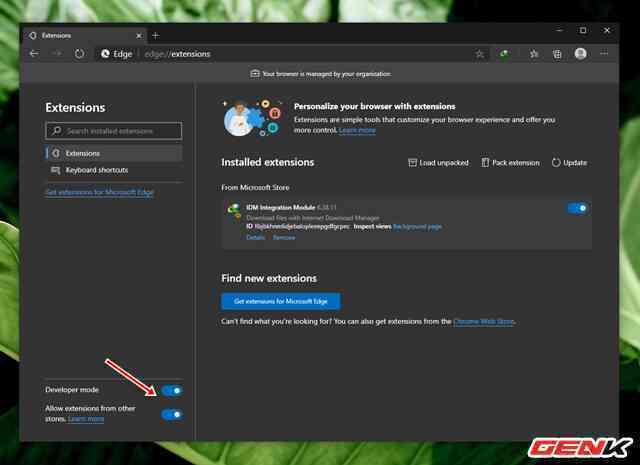The image size is (640, 465).
Task: Open Collections icon in toolbar
Action: click(x=557, y=54)
